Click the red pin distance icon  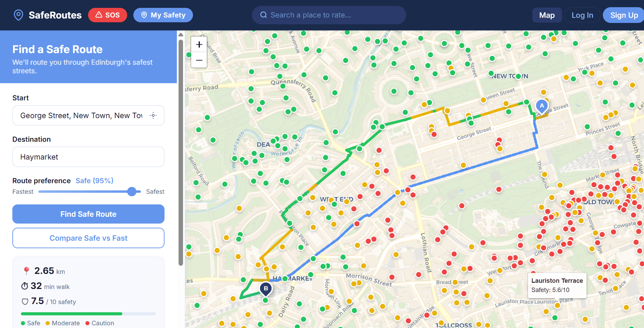tap(26, 271)
